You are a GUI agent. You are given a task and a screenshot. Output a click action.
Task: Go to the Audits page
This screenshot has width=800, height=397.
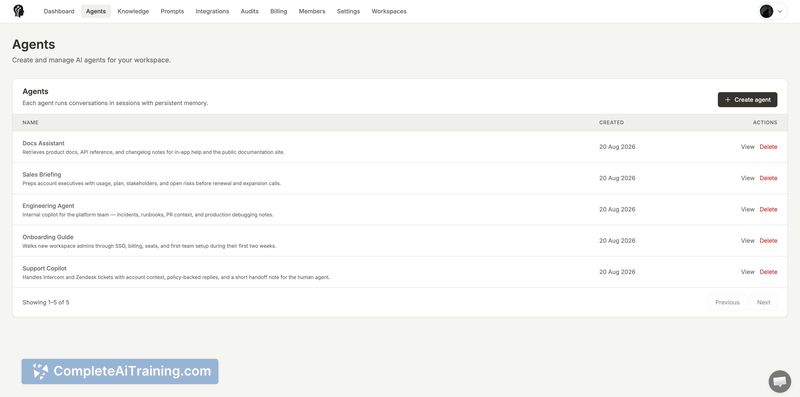click(249, 11)
